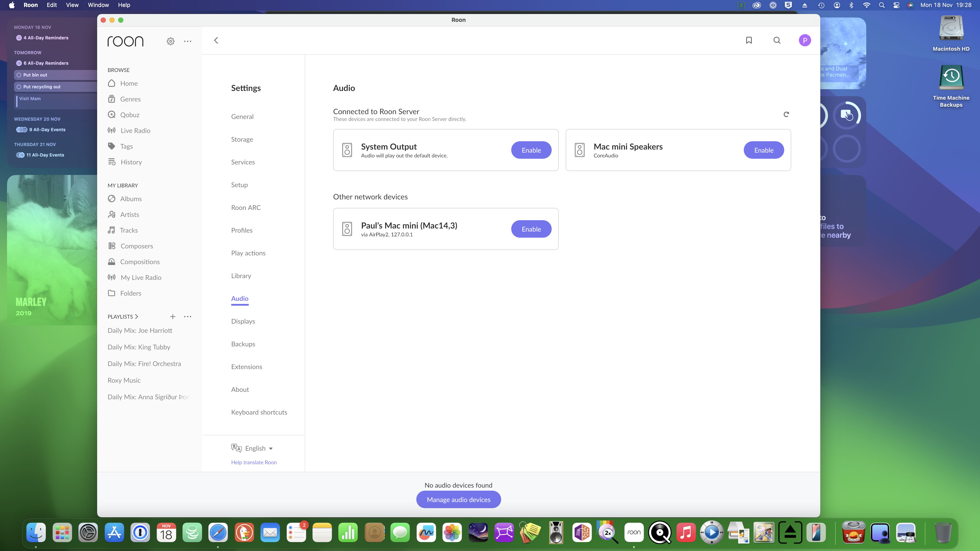Refresh the connected audio devices list

point(786,114)
